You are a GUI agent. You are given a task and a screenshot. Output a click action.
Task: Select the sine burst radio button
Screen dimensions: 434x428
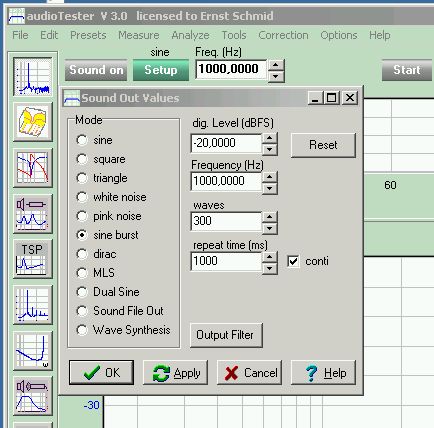click(82, 235)
